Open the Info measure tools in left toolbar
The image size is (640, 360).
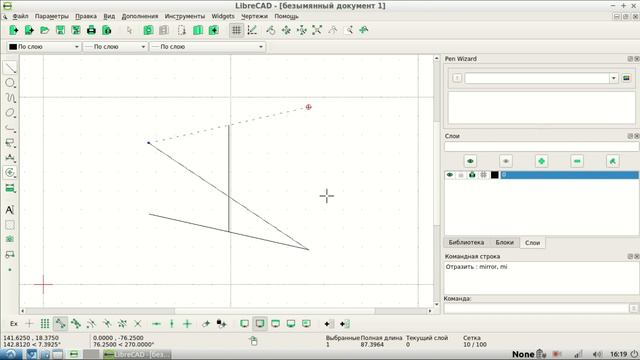pyautogui.click(x=10, y=188)
